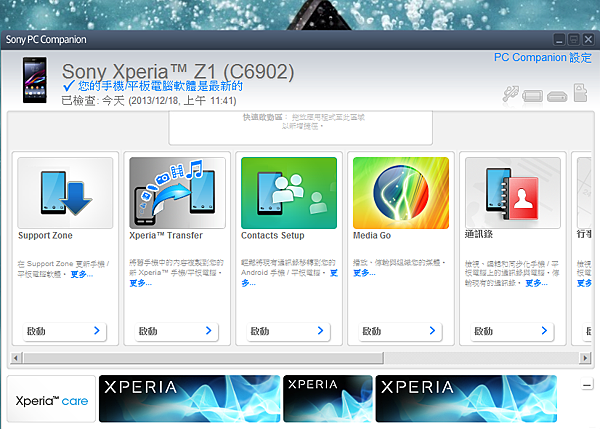Screen dimensions: 600x429
Task: Click the Media Go title text
Action: 372,235
